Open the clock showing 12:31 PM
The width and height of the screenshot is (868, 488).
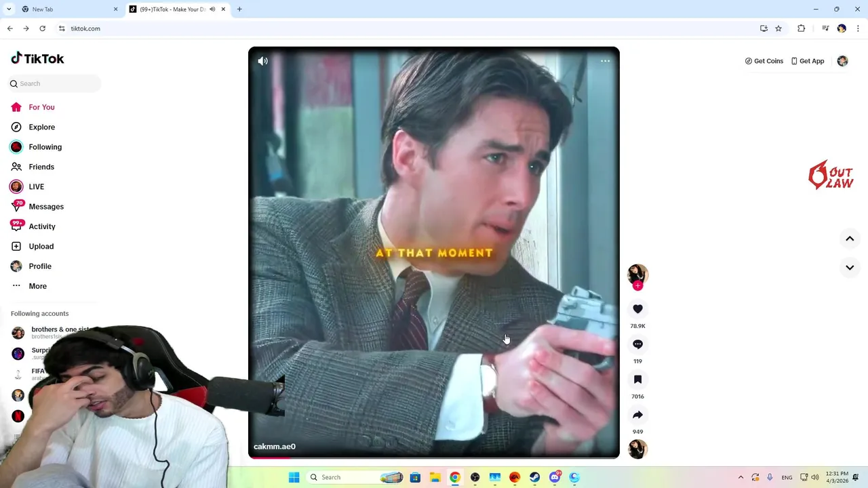[837, 477]
